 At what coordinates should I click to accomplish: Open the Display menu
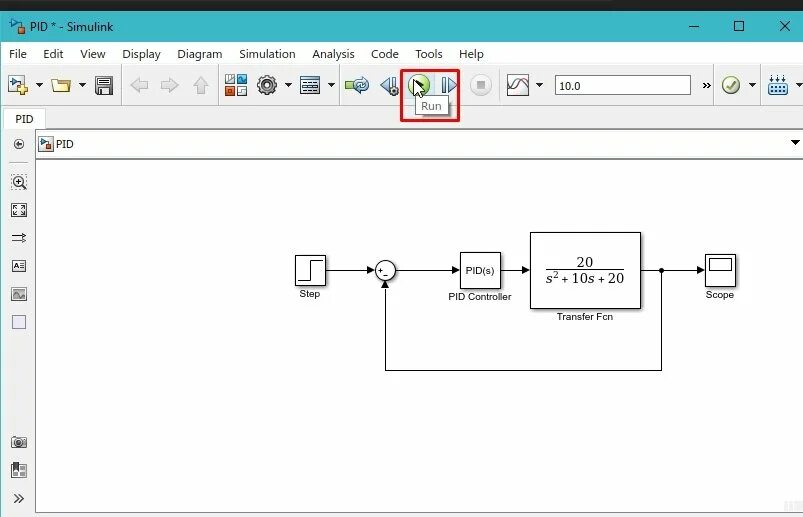141,54
